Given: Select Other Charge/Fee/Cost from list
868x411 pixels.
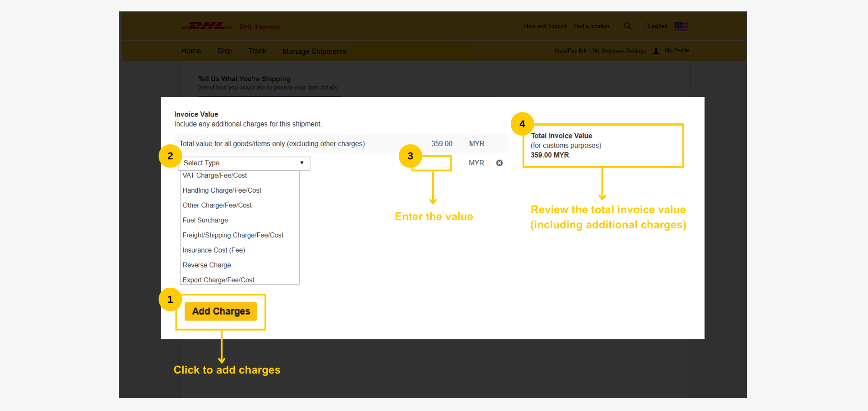Looking at the screenshot, I should 217,205.
